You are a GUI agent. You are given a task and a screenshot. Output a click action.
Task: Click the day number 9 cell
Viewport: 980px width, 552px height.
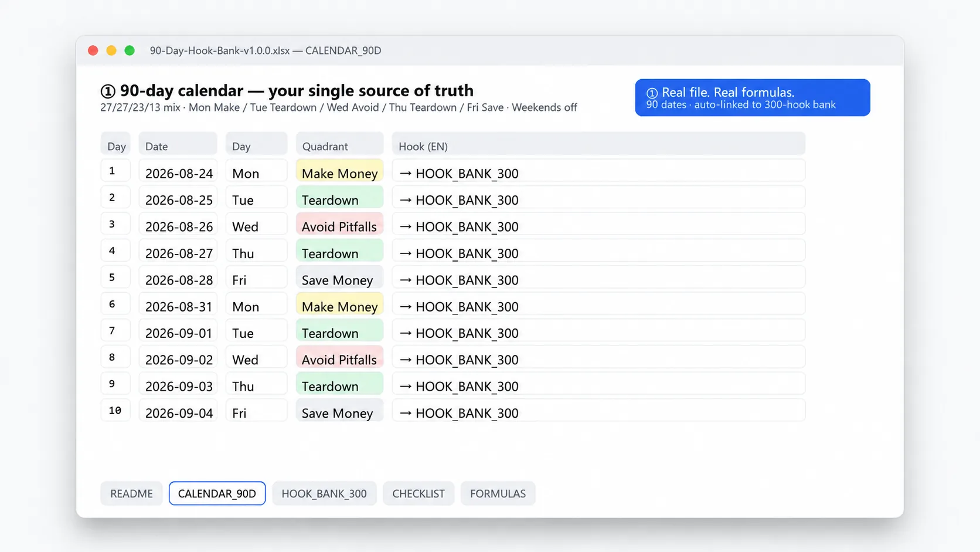tap(115, 384)
